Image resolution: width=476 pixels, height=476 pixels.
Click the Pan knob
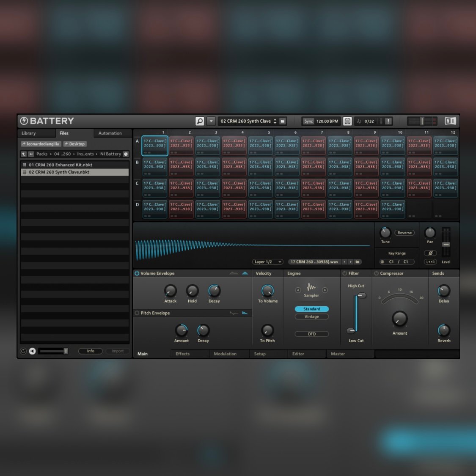(430, 233)
